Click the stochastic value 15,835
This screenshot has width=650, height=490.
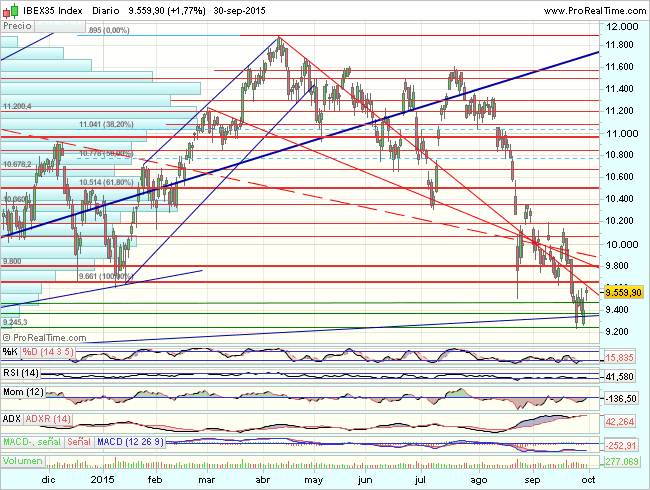tap(619, 357)
